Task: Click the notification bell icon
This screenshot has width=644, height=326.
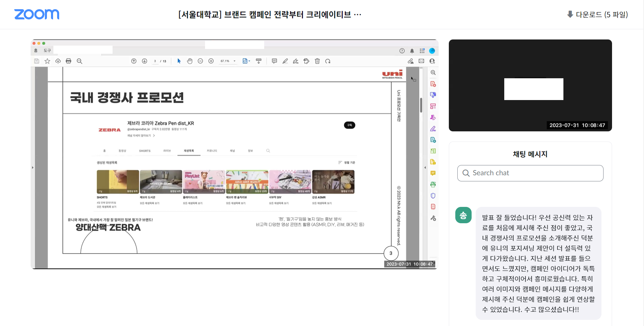Action: coord(412,51)
